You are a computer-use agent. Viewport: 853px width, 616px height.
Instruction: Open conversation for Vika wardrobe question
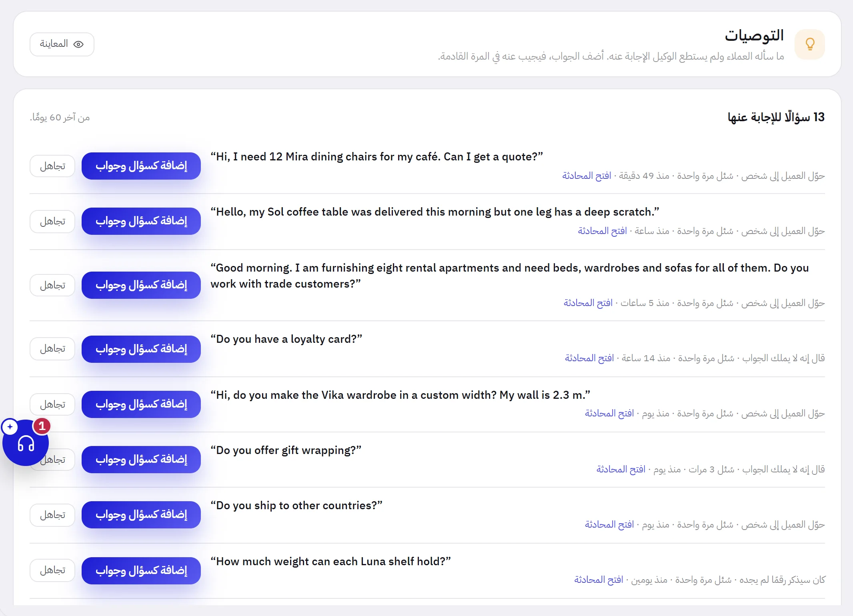click(x=609, y=413)
